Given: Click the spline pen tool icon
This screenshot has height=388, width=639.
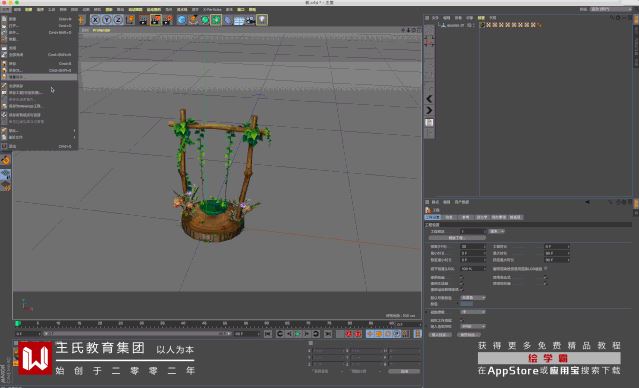Looking at the screenshot, I should [x=193, y=20].
